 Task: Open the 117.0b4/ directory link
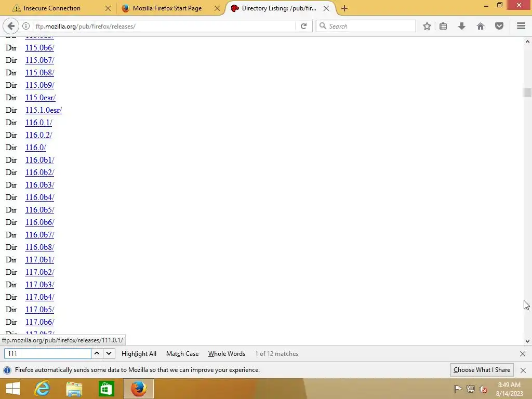coord(39,297)
